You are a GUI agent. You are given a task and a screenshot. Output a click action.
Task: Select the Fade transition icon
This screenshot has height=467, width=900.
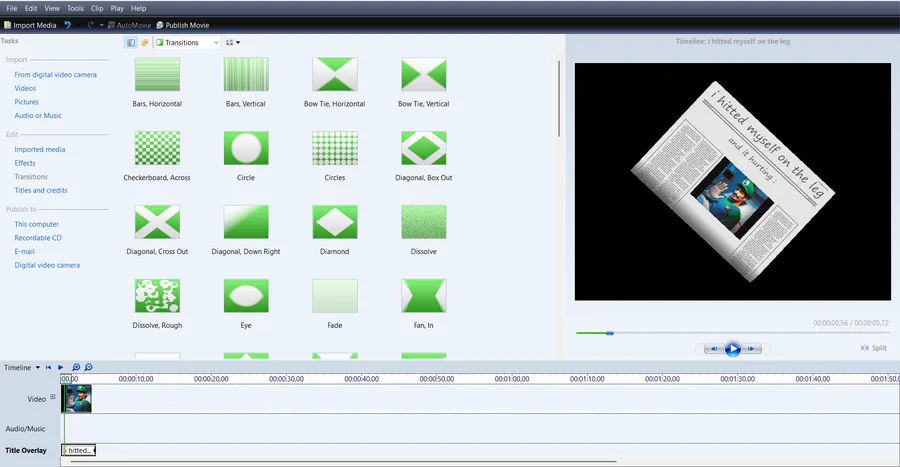335,296
